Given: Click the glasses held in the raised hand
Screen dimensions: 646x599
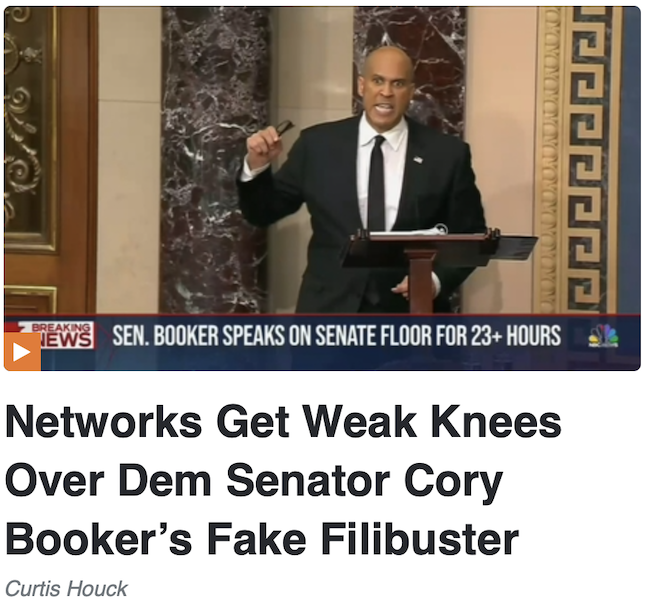Looking at the screenshot, I should pyautogui.click(x=284, y=129).
